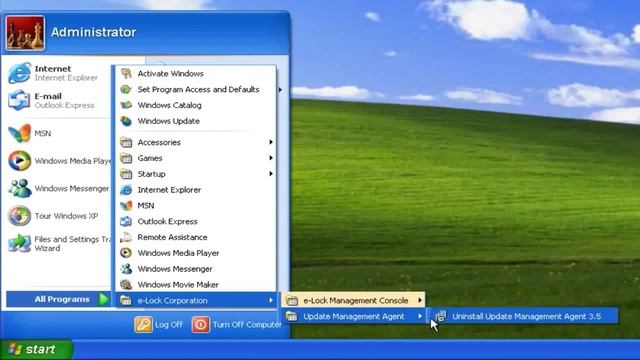Open Internet Explorer pinned icon
The image size is (640, 360).
click(19, 73)
